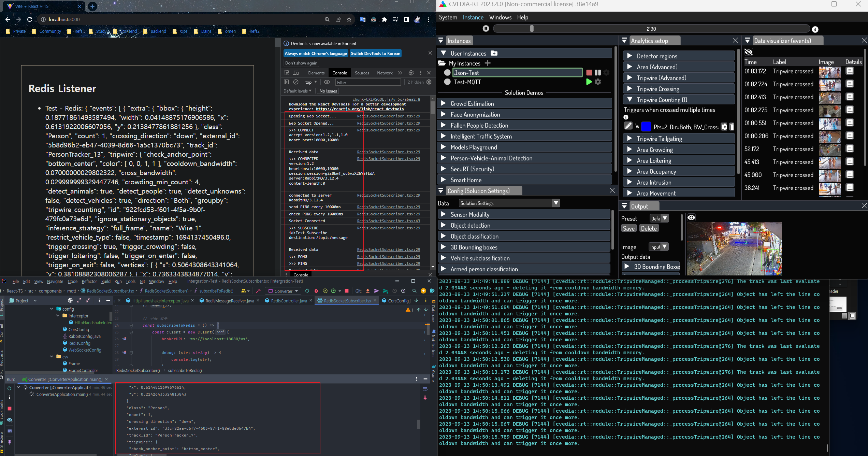
Task: Clear the DevTools console
Action: point(296,82)
